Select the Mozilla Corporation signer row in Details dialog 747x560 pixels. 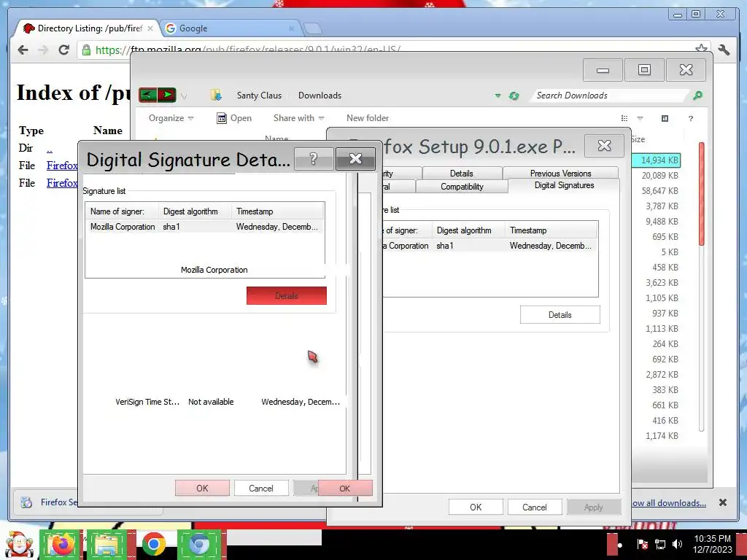pyautogui.click(x=205, y=227)
